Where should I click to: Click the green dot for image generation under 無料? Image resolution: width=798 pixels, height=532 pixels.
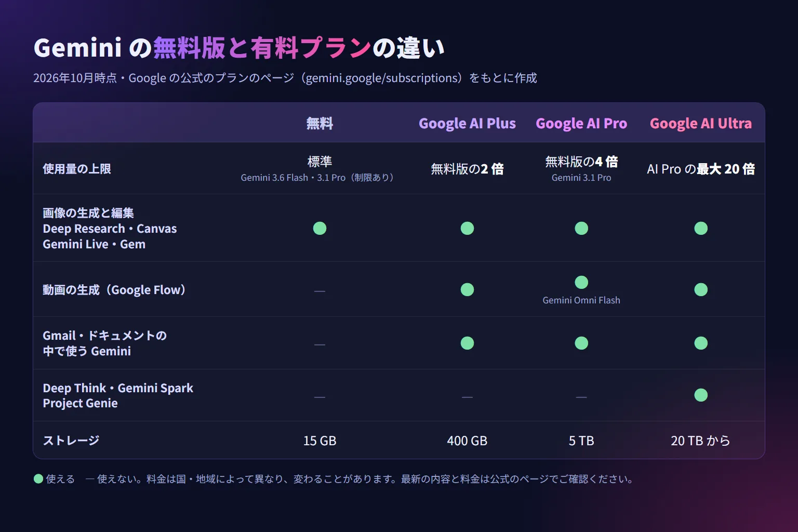[320, 228]
